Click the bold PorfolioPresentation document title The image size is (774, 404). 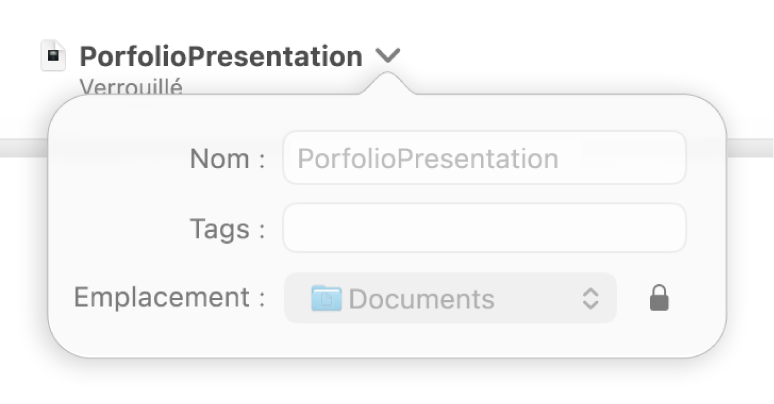coord(221,57)
